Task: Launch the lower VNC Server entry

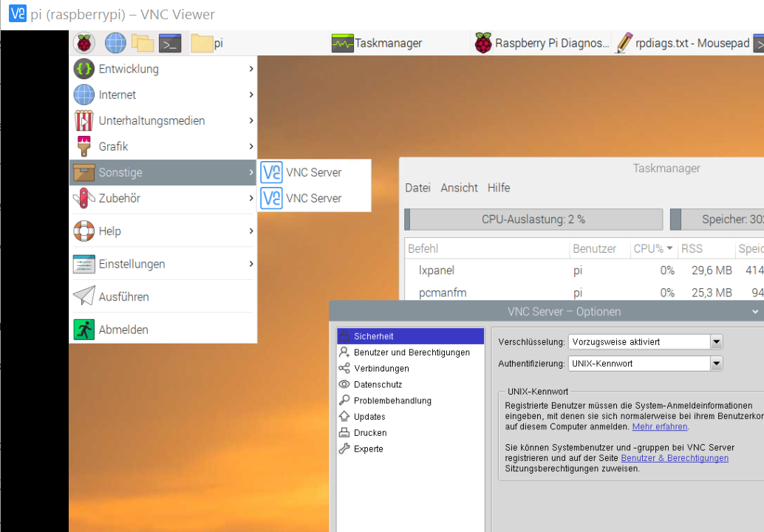Action: click(x=314, y=198)
